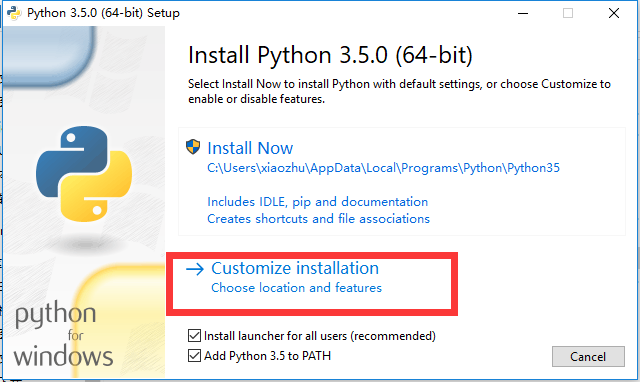Click the "Add Python 3.5 to PATH" label text
Image resolution: width=640 pixels, height=382 pixels.
click(267, 356)
